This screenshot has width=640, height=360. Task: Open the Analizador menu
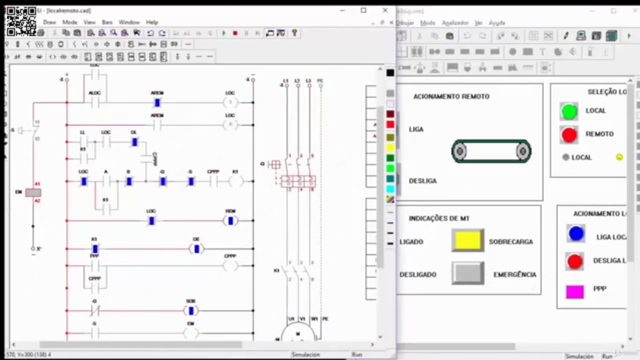point(455,23)
